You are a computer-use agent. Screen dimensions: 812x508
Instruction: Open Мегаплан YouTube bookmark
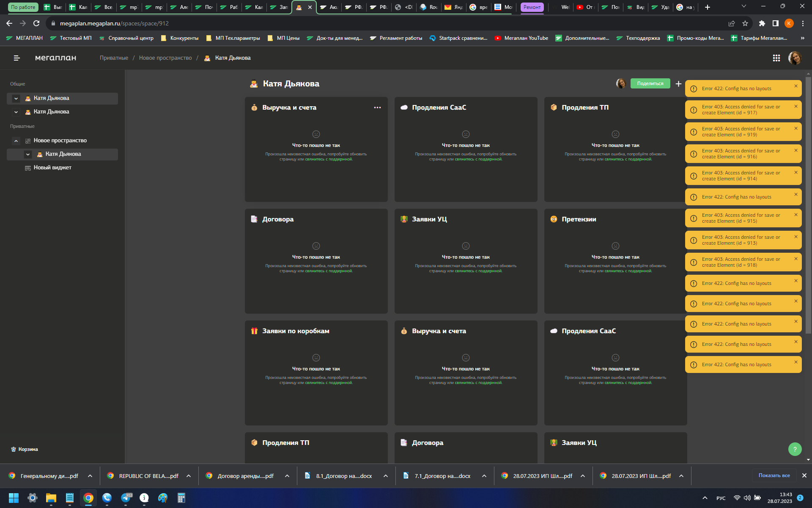pyautogui.click(x=521, y=38)
